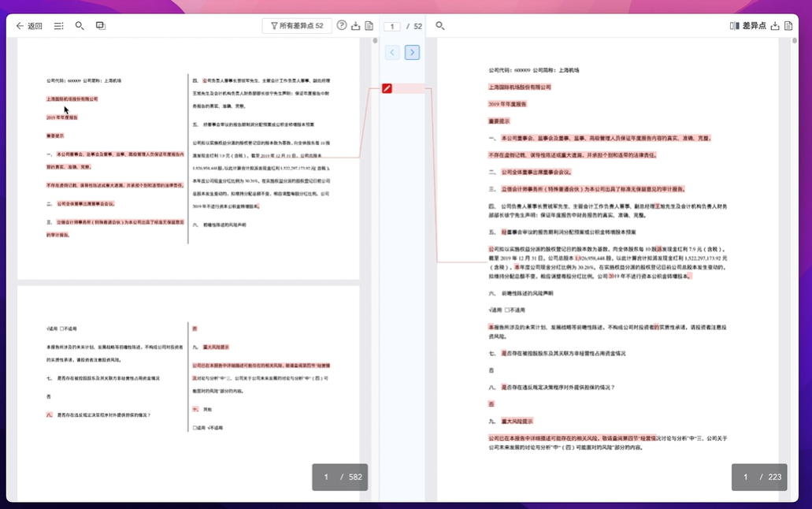812x509 pixels.
Task: Toggle the 差异点 view button
Action: coord(747,26)
